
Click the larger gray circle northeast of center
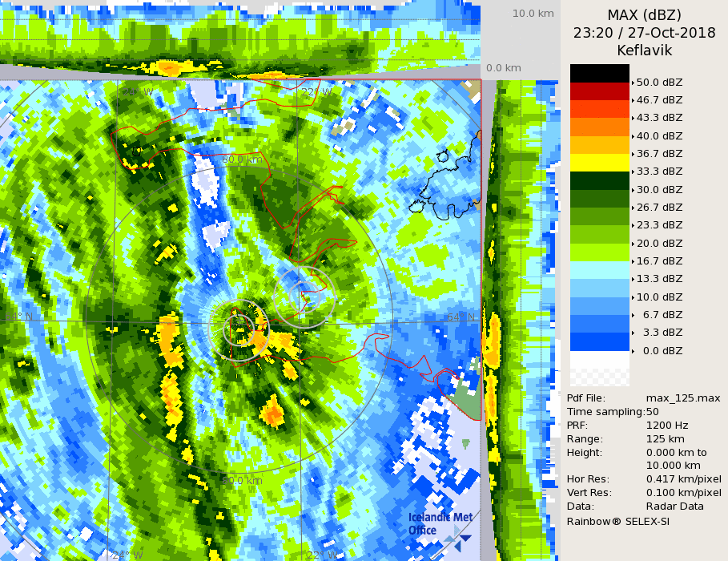tap(304, 297)
